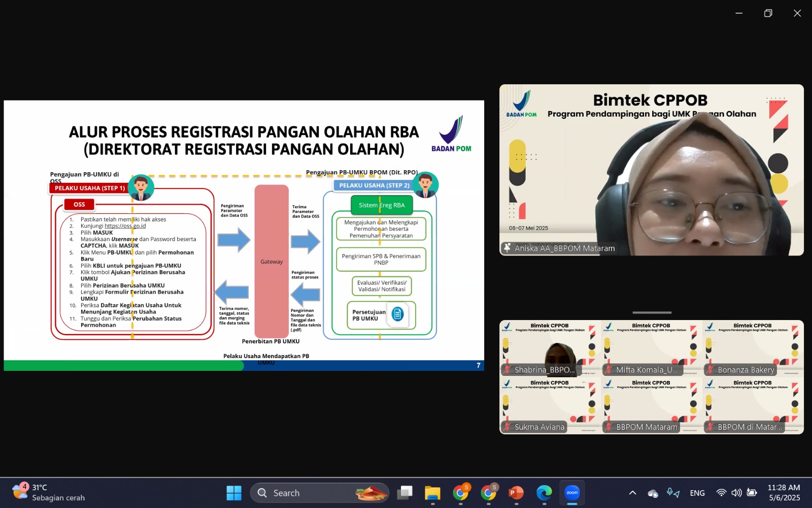Click the Pengiriman SPB & Penerimaan PNBP box
The image size is (812, 508).
pyautogui.click(x=381, y=260)
